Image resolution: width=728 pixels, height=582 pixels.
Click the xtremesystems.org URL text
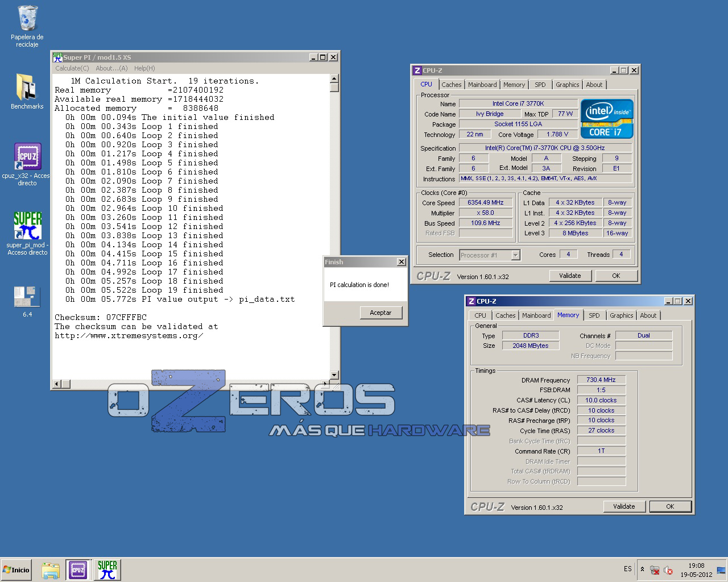click(x=129, y=335)
